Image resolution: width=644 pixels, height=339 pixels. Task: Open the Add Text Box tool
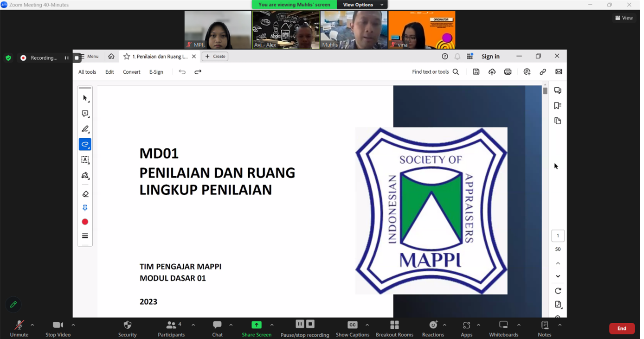[x=85, y=160]
